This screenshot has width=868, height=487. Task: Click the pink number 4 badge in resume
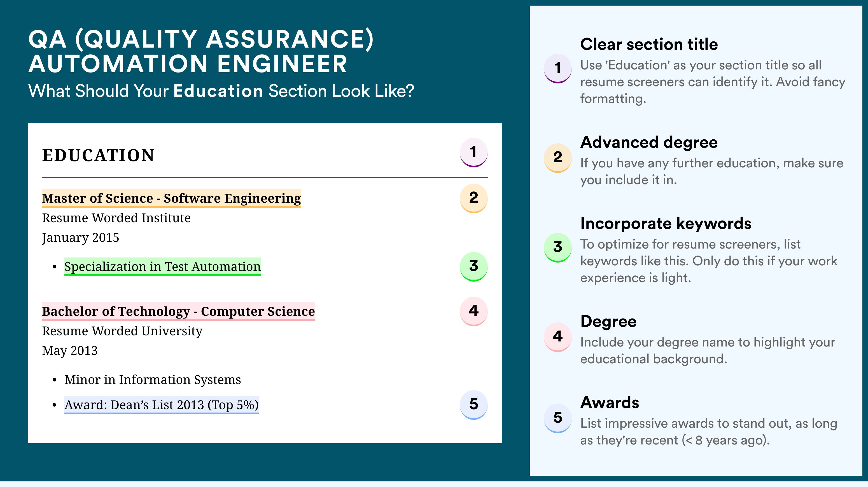(473, 311)
